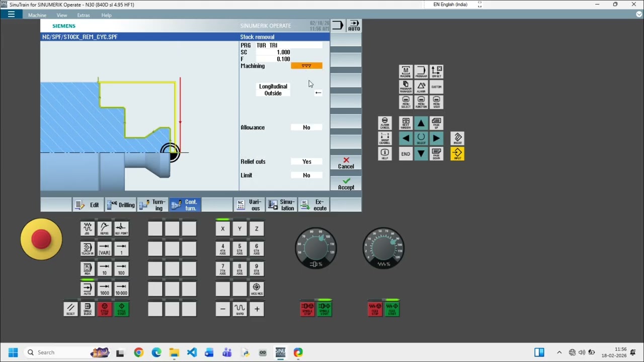Image resolution: width=644 pixels, height=362 pixels.
Task: Click the red CYCLE STOP key
Action: click(x=105, y=309)
